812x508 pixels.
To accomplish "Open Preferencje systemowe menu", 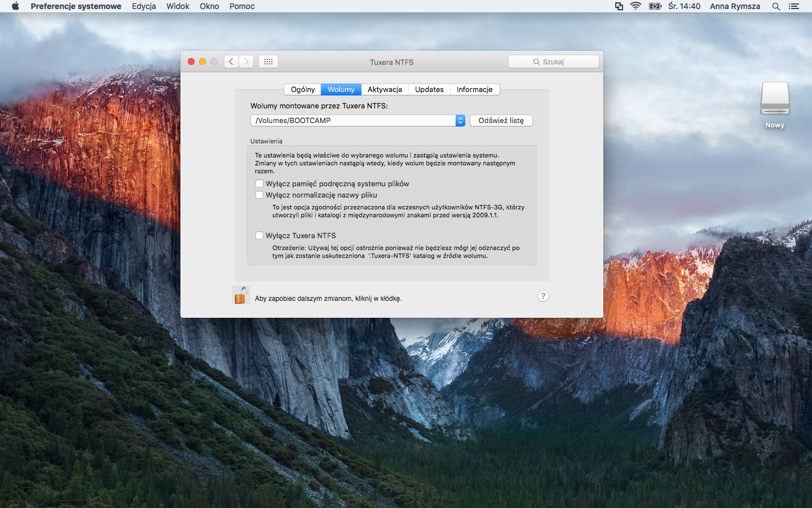I will 76,6.
